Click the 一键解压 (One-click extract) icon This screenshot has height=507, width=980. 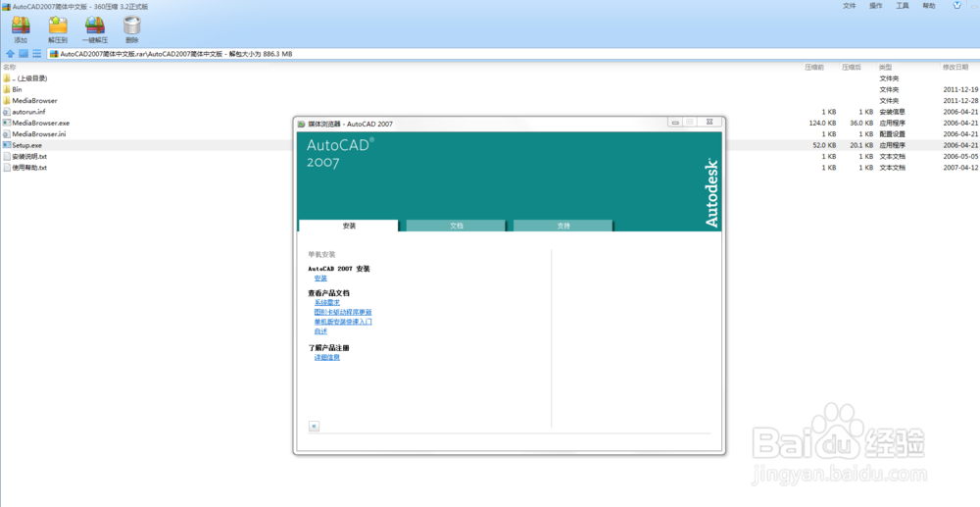[95, 25]
